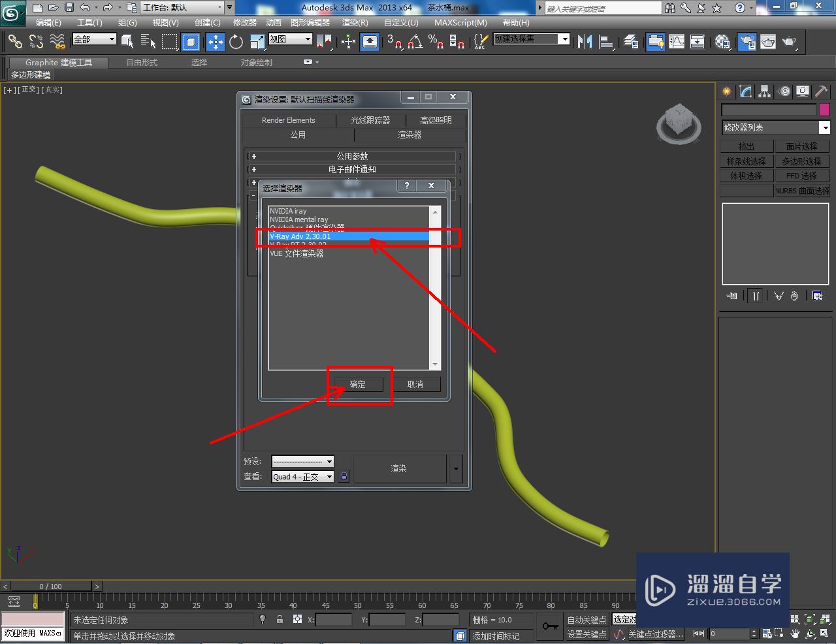The height and width of the screenshot is (644, 836).
Task: Switch to the Create command panel
Action: pyautogui.click(x=727, y=91)
